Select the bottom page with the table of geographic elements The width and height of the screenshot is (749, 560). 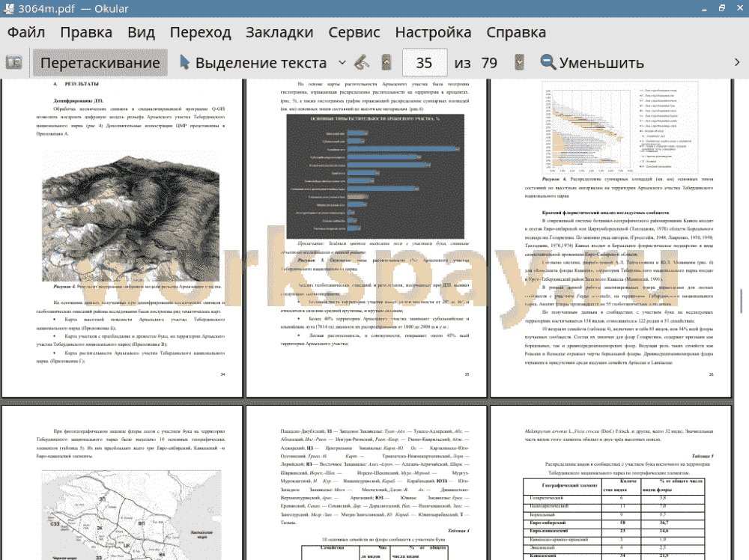[x=611, y=483]
